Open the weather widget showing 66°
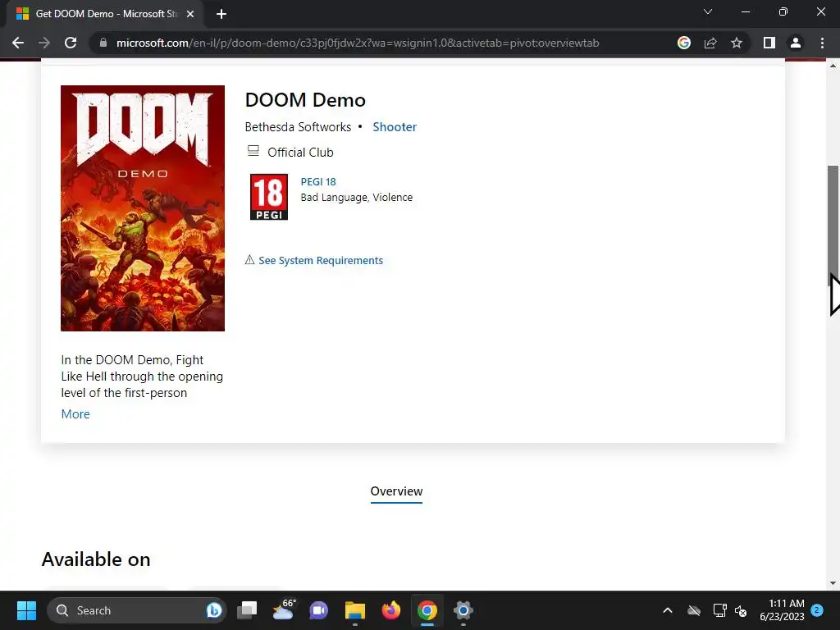This screenshot has height=630, width=840. [x=283, y=610]
